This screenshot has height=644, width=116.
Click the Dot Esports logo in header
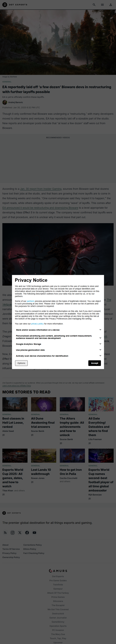click(15, 5)
